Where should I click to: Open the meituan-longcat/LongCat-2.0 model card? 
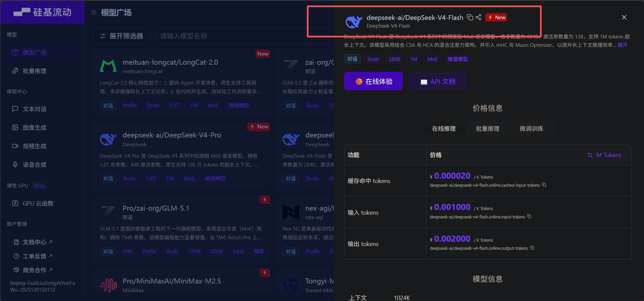[x=182, y=83]
